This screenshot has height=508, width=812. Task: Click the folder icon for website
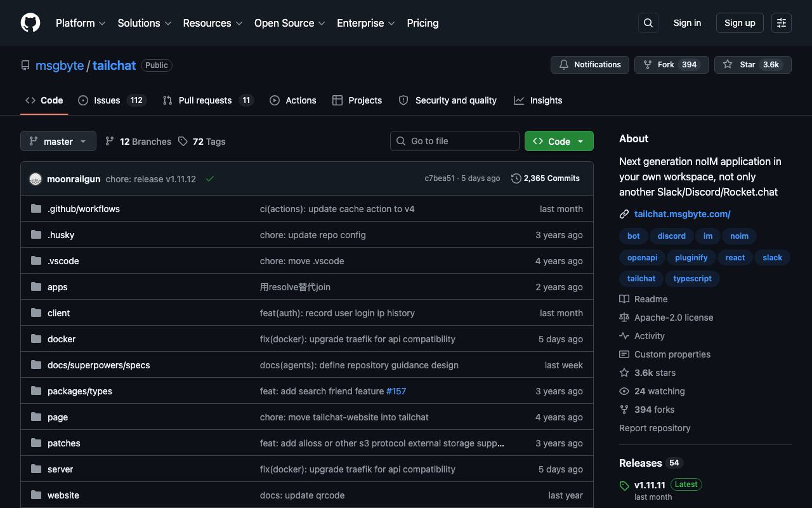(x=36, y=495)
